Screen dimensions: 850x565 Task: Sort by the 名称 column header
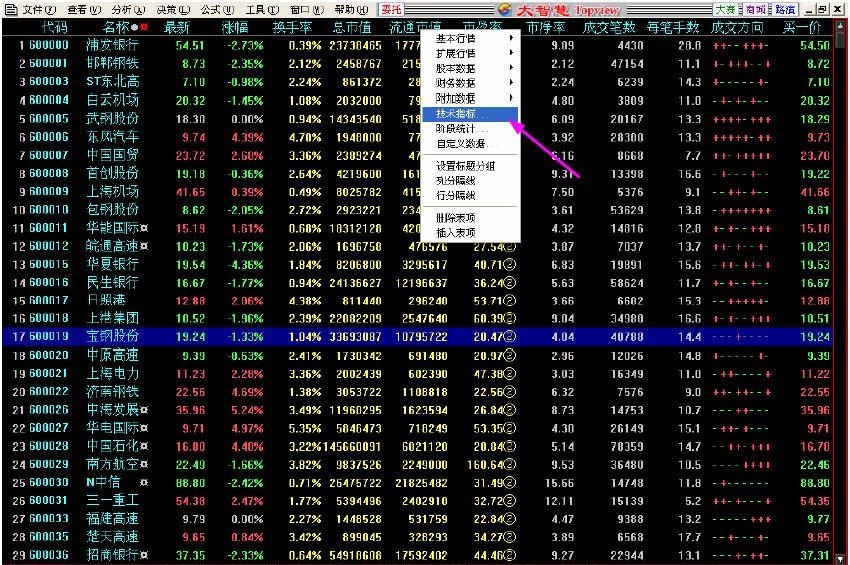point(115,27)
